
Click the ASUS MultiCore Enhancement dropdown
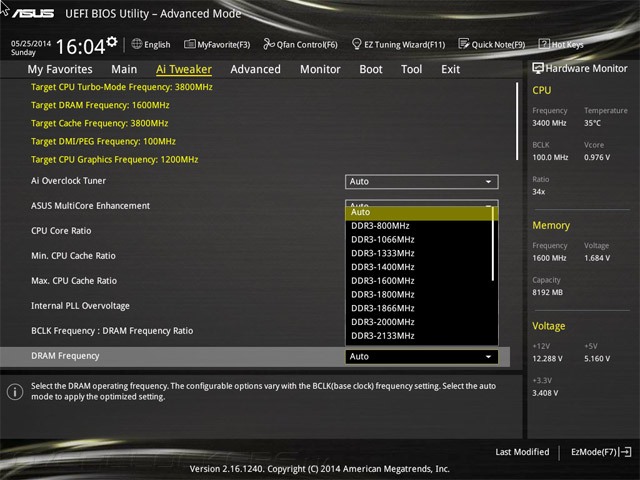click(x=422, y=203)
